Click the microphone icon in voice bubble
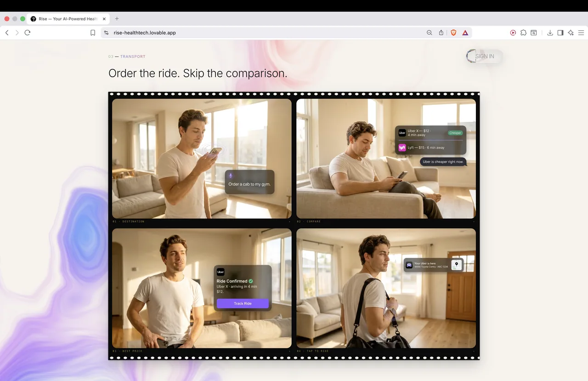This screenshot has height=381, width=588. pos(231,176)
